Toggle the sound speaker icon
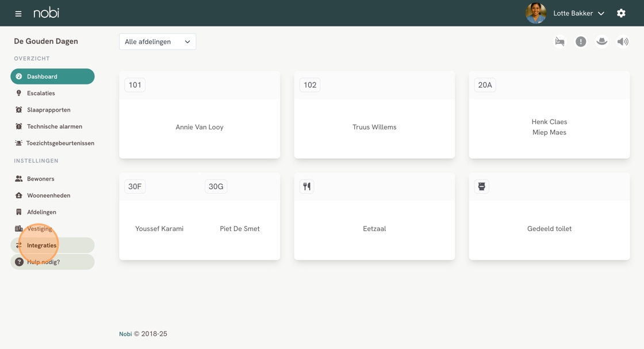The height and width of the screenshot is (349, 644). coord(623,41)
